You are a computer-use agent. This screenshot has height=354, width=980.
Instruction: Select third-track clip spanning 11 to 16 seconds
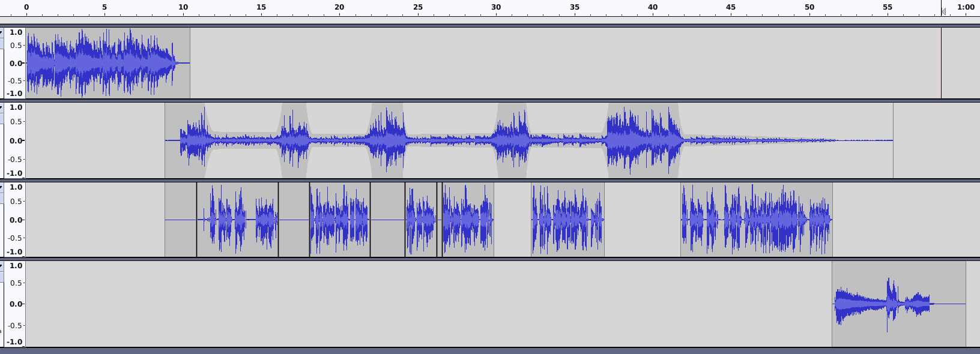[x=237, y=220]
